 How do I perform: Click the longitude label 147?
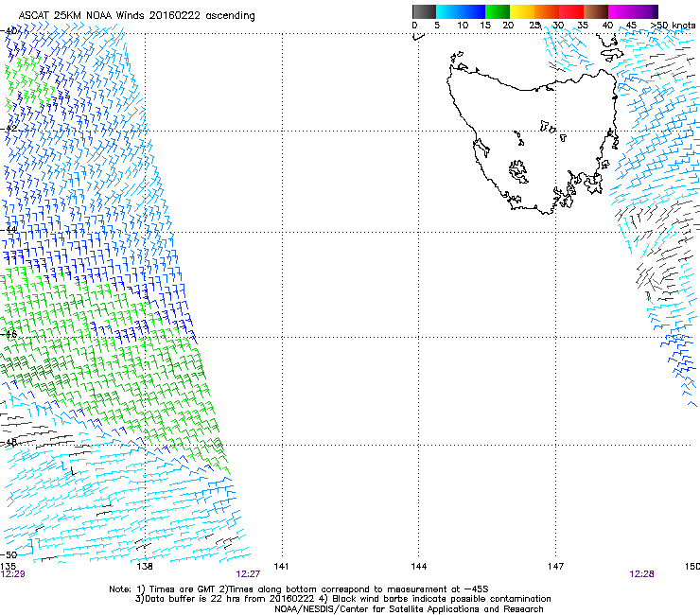tap(556, 567)
